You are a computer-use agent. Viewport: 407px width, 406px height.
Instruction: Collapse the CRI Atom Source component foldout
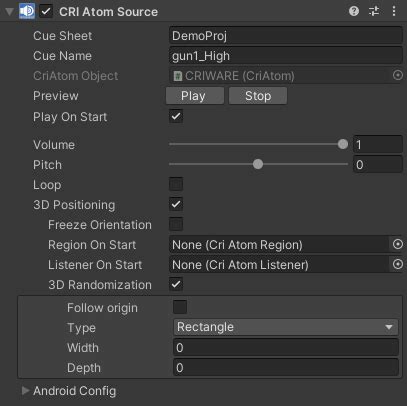click(9, 12)
